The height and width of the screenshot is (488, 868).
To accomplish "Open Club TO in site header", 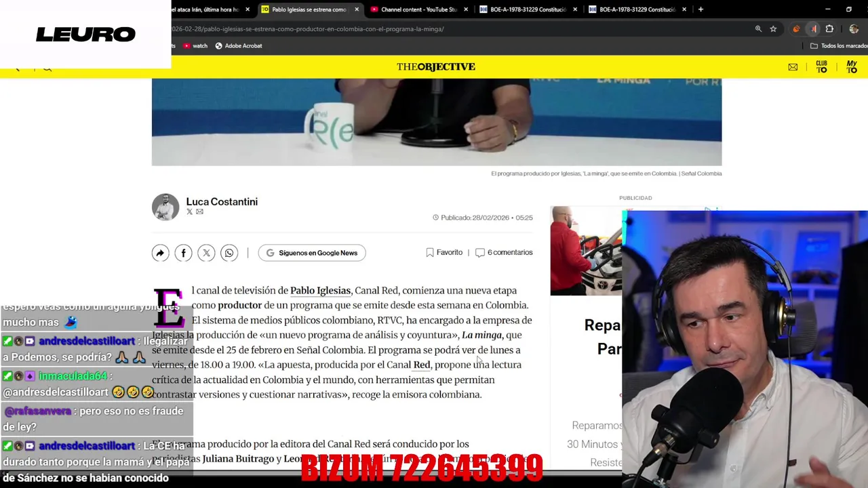I will pos(822,66).
